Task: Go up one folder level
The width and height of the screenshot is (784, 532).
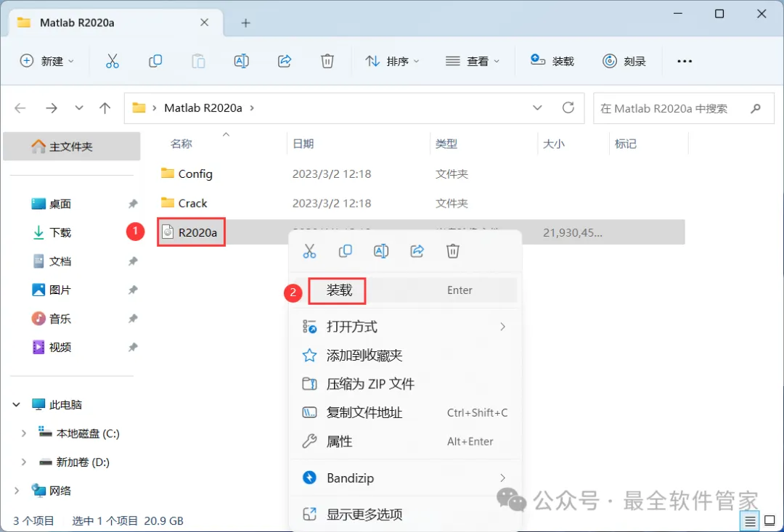Action: 105,108
